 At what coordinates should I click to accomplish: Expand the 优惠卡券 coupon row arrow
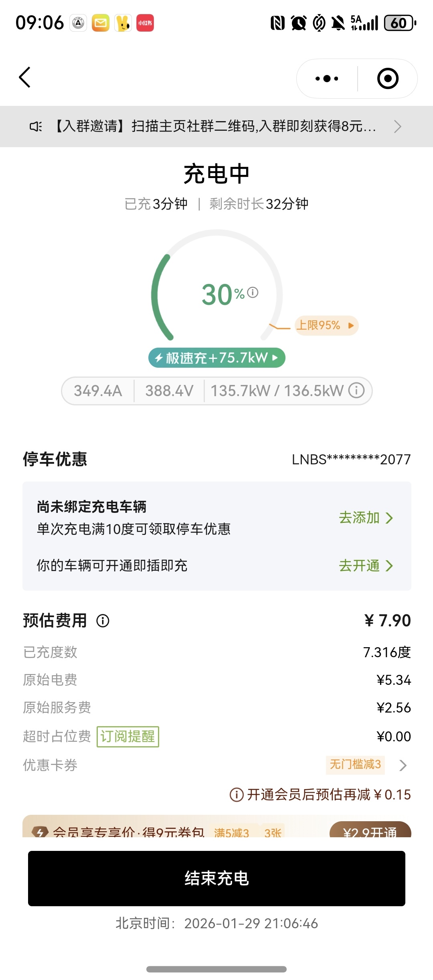pyautogui.click(x=403, y=765)
